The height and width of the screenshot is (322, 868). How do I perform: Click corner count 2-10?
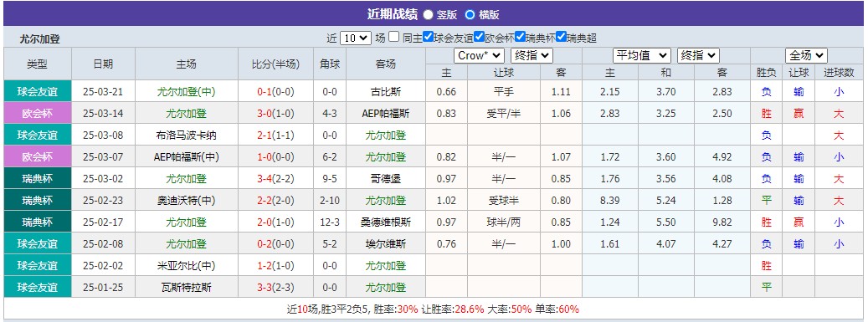[330, 200]
